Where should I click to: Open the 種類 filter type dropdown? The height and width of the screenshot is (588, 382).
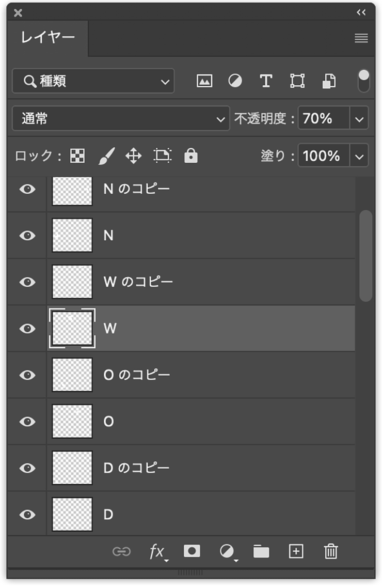(93, 81)
